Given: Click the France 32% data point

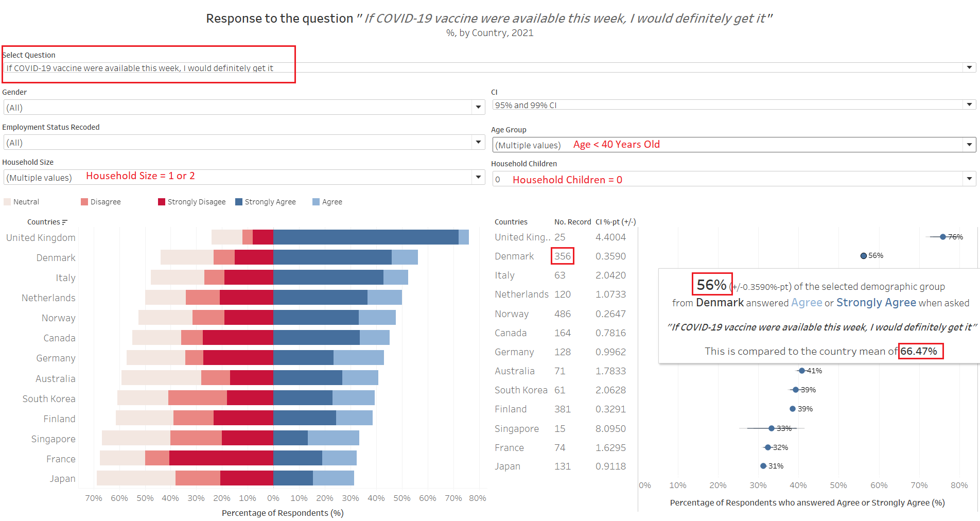Looking at the screenshot, I should (767, 447).
